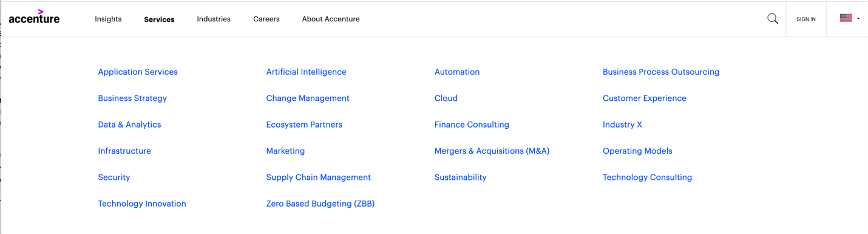This screenshot has width=868, height=234.
Task: Click the US flag icon
Action: coord(846,18)
